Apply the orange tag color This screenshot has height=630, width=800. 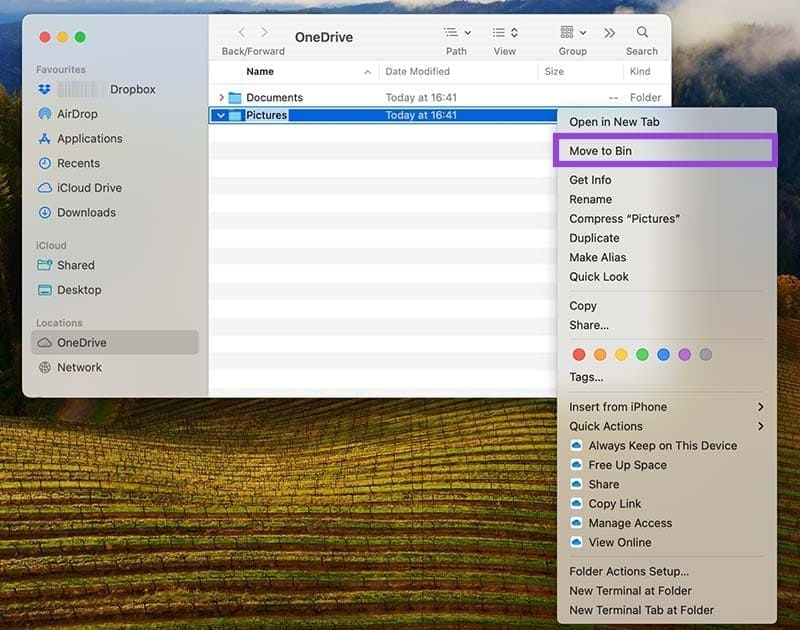(x=600, y=355)
